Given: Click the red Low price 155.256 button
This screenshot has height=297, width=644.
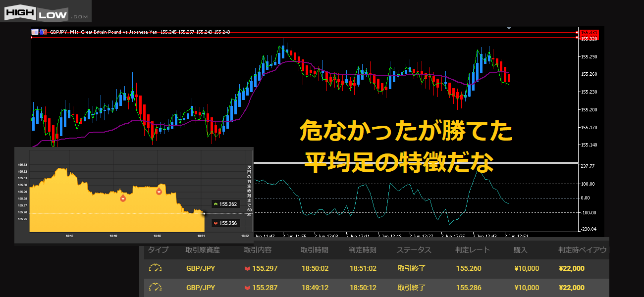Looking at the screenshot, I should (x=225, y=223).
